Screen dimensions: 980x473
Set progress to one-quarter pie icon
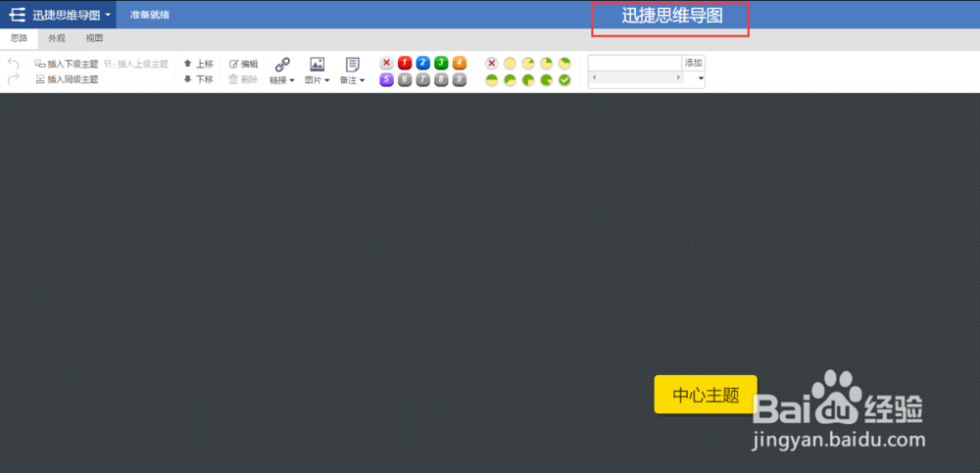(546, 63)
